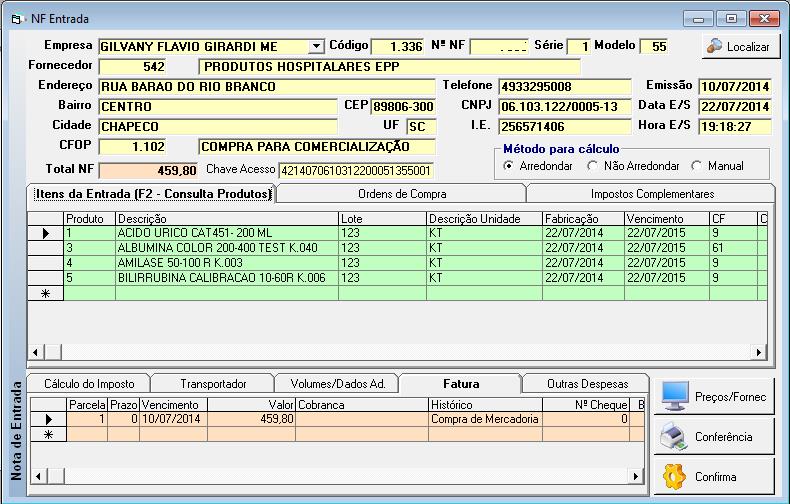Click the Nº Cheque column header
790x504 pixels.
click(x=586, y=405)
